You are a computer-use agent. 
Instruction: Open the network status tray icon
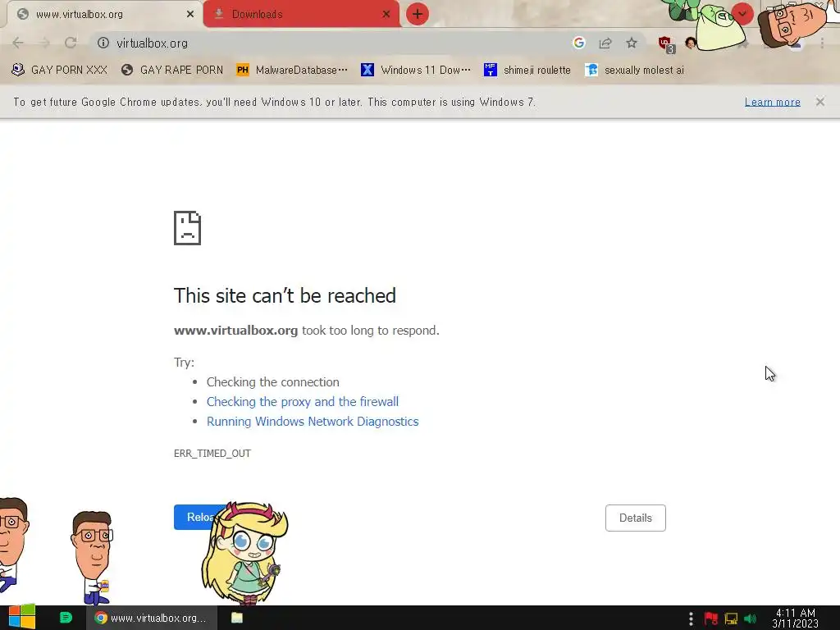click(731, 619)
